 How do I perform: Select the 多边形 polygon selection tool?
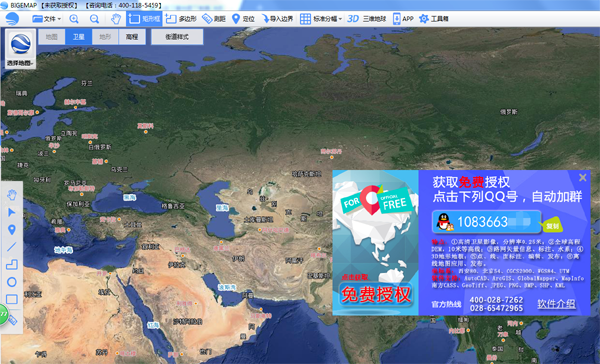point(181,19)
